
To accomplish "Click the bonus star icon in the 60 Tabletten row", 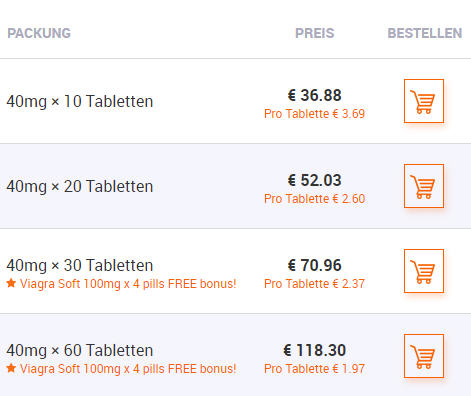I will click(x=11, y=368).
